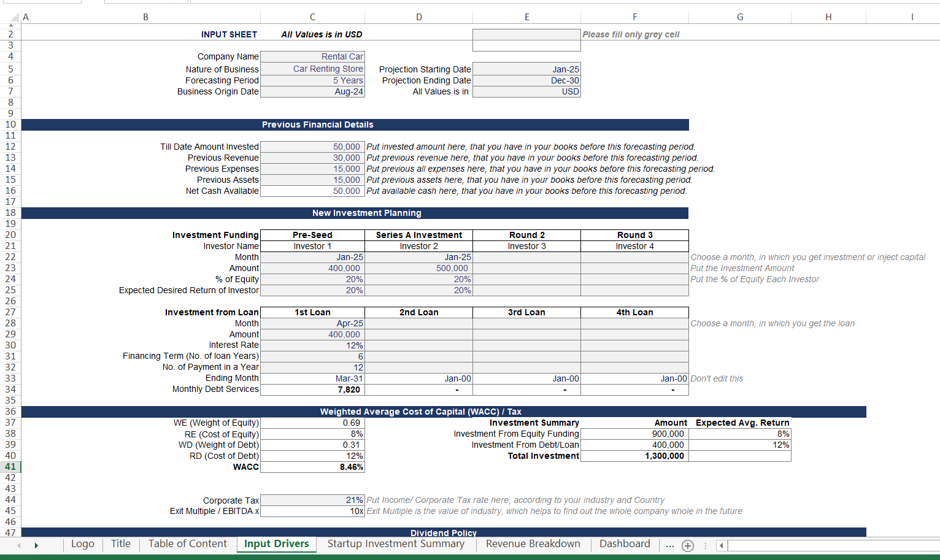
Task: Click the 'New Investment Planning' header bar
Action: click(x=355, y=213)
